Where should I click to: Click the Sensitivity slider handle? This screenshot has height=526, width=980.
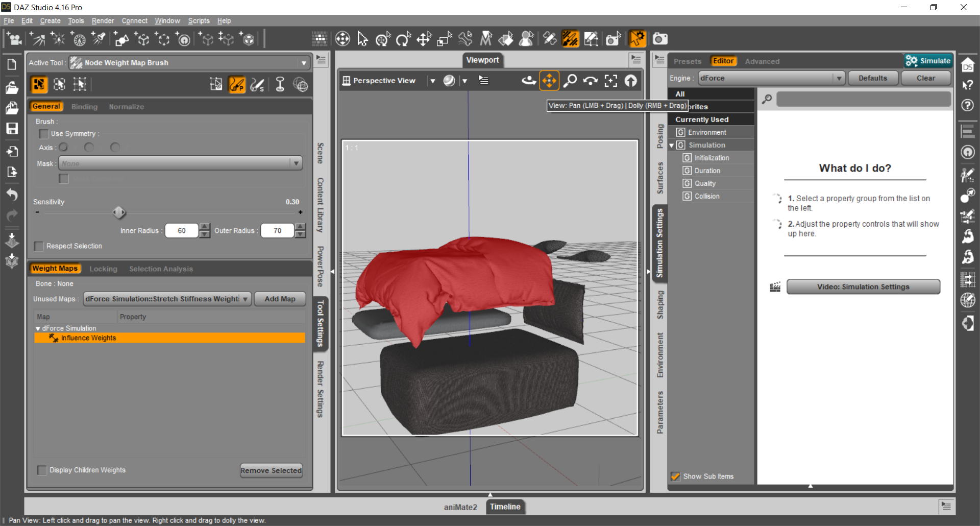(119, 212)
